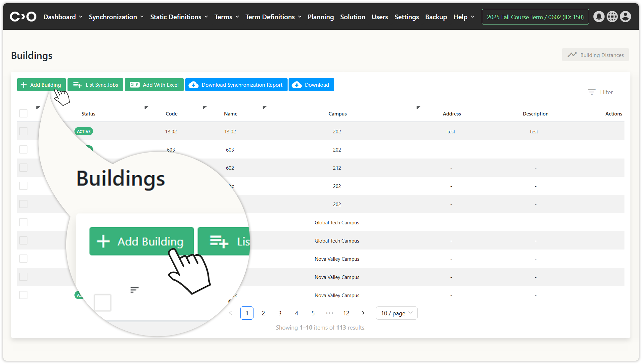This screenshot has height=364, width=642.
Task: Click the Building Distances chart icon
Action: pyautogui.click(x=572, y=55)
